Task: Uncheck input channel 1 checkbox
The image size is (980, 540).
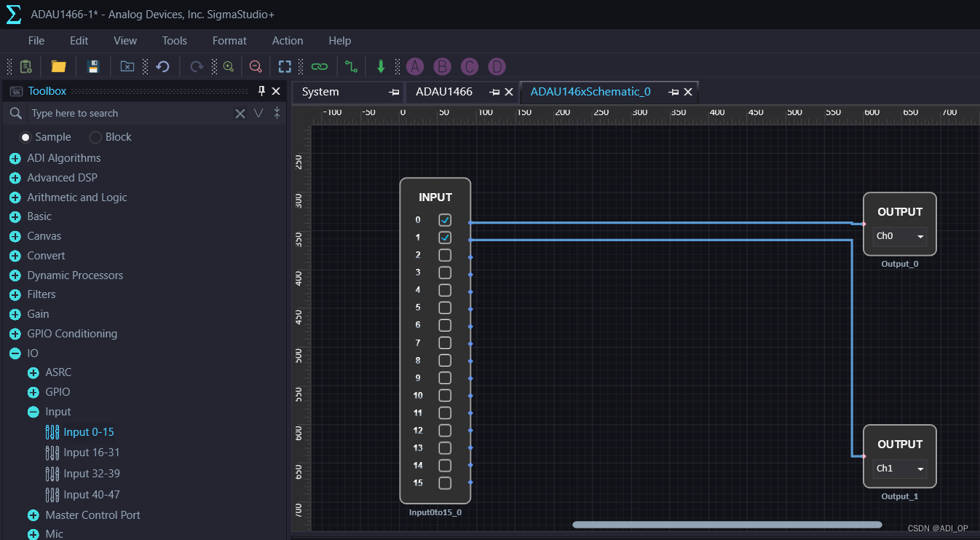Action: coord(445,238)
